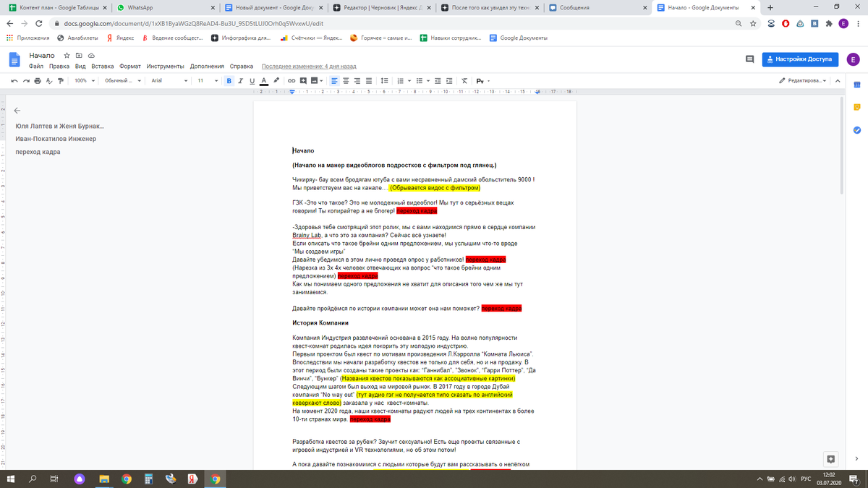Open the Справка menu
Image resolution: width=868 pixels, height=488 pixels.
coord(242,66)
